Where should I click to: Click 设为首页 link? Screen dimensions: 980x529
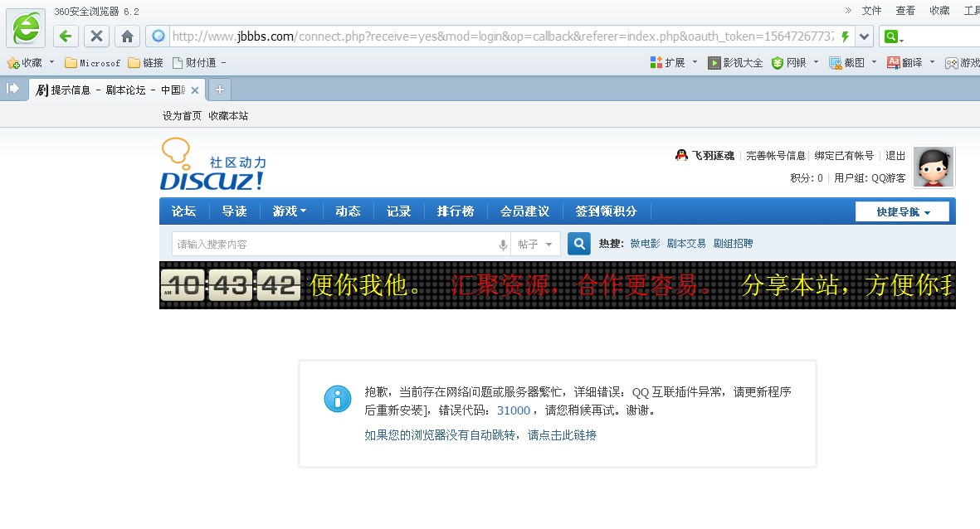tap(182, 115)
